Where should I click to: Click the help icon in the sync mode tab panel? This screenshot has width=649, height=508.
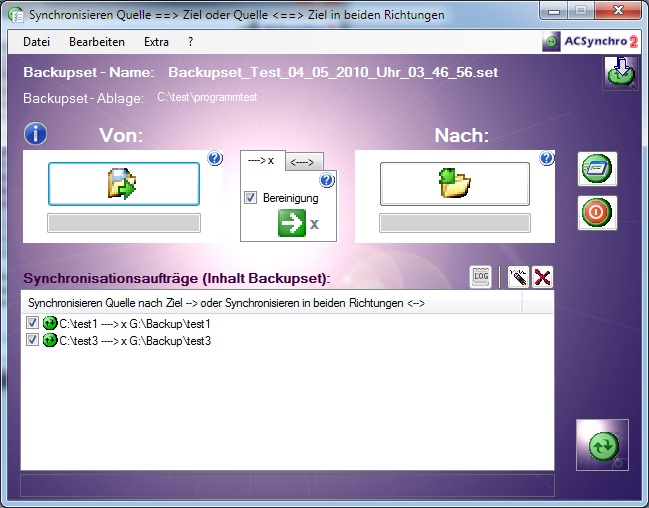click(x=327, y=180)
